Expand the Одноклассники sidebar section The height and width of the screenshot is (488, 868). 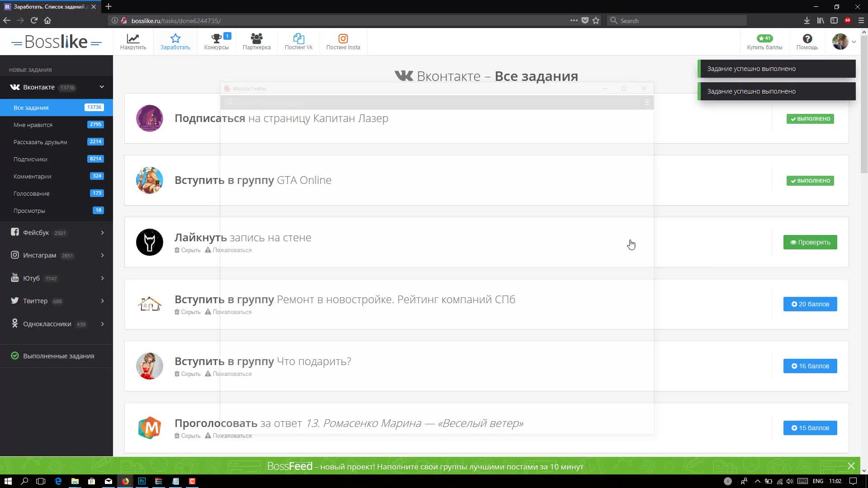coord(57,324)
